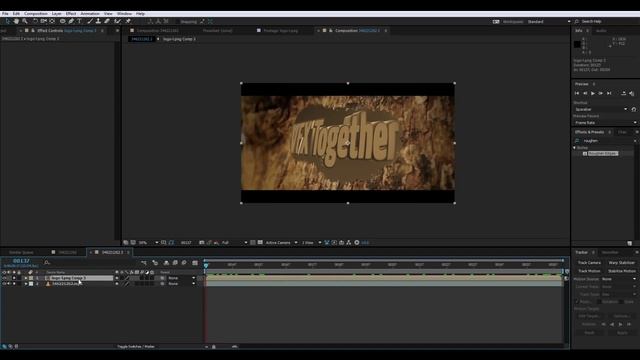Click the Track Motion button
The width and height of the screenshot is (640, 360).
tap(589, 271)
